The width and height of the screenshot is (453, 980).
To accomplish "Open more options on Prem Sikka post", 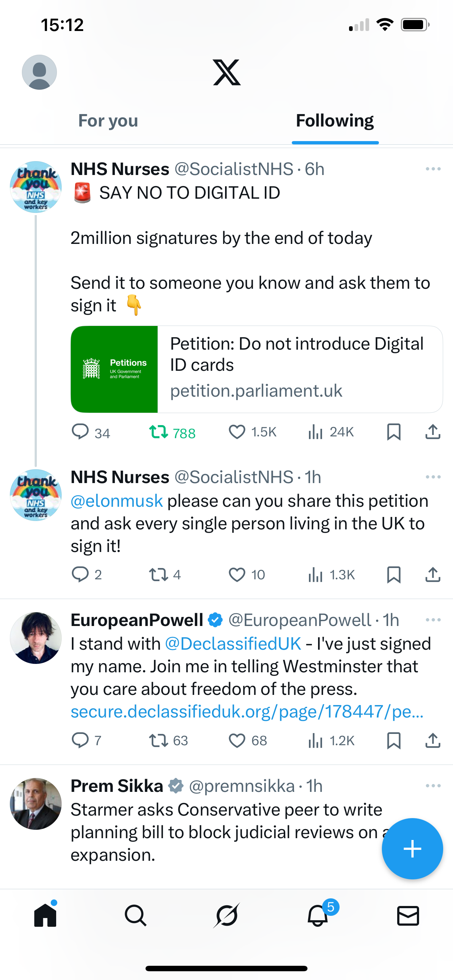I will tap(433, 786).
